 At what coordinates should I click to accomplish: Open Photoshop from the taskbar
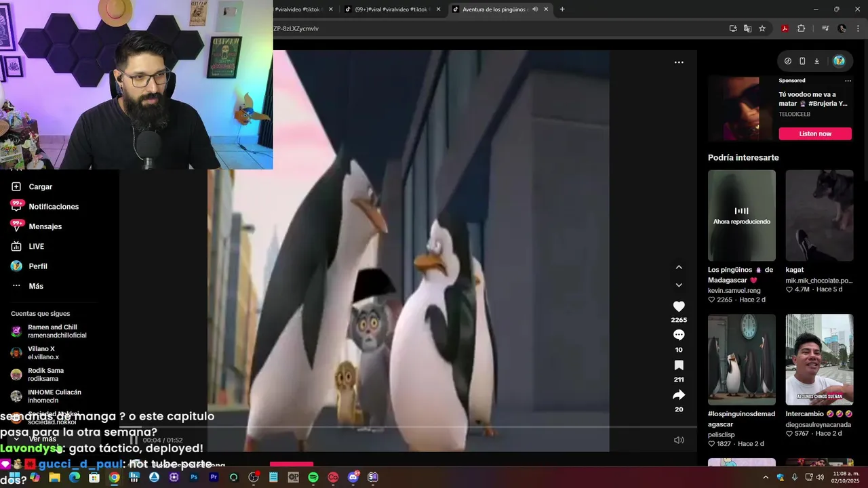coord(194,477)
